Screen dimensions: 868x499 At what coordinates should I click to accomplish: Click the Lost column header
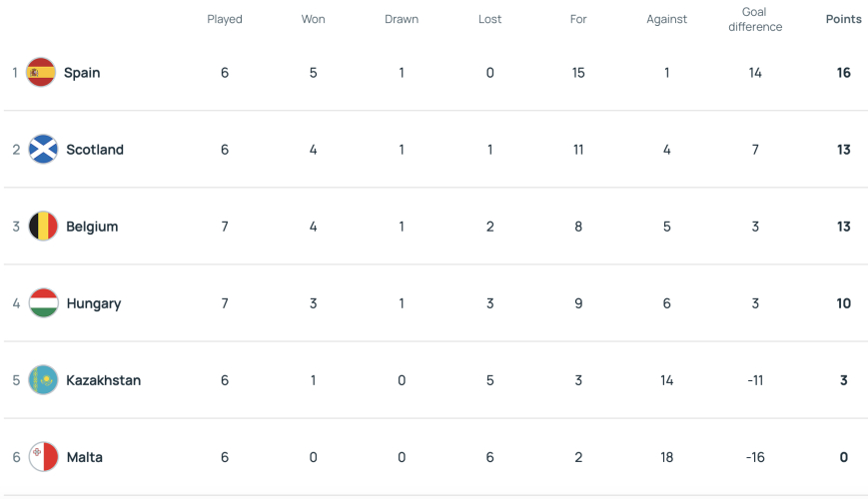tap(489, 19)
